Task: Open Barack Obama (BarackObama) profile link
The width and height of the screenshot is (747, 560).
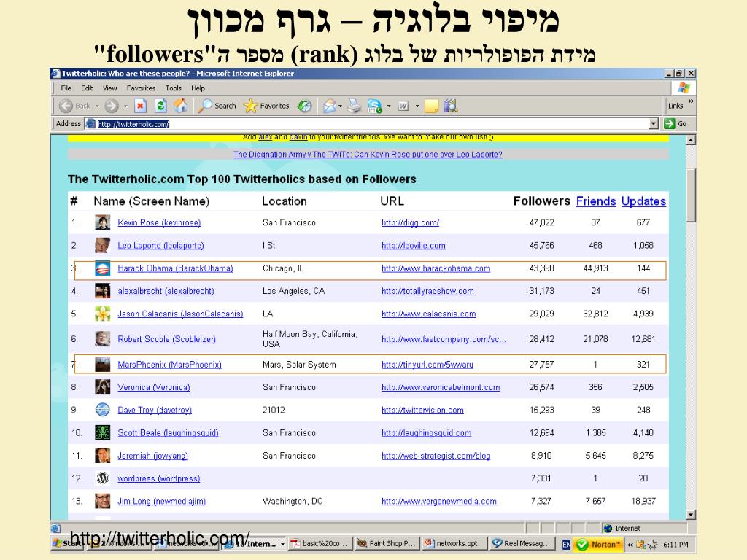Action: (175, 268)
